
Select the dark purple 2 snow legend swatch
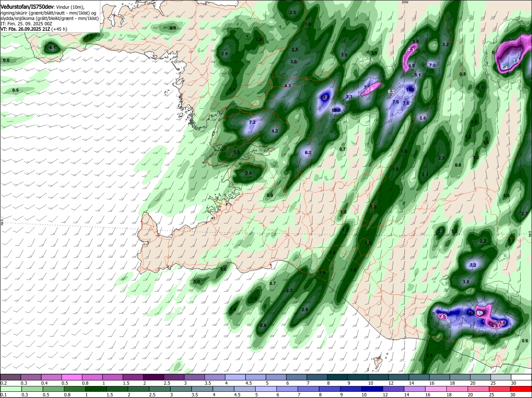154,377
